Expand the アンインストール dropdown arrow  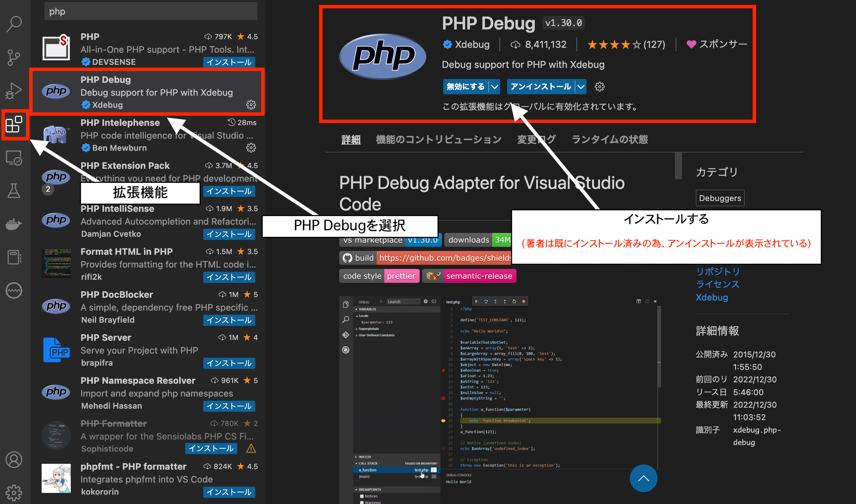pyautogui.click(x=581, y=87)
